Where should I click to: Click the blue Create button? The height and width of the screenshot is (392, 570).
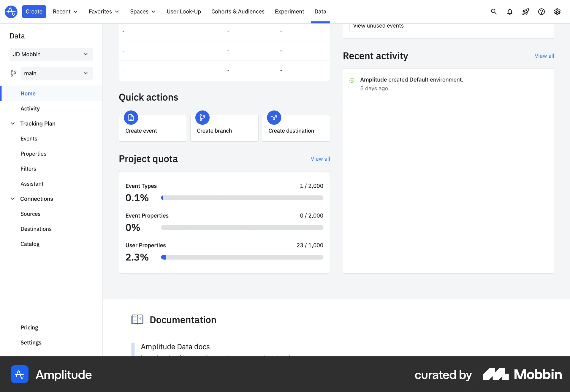(x=34, y=12)
